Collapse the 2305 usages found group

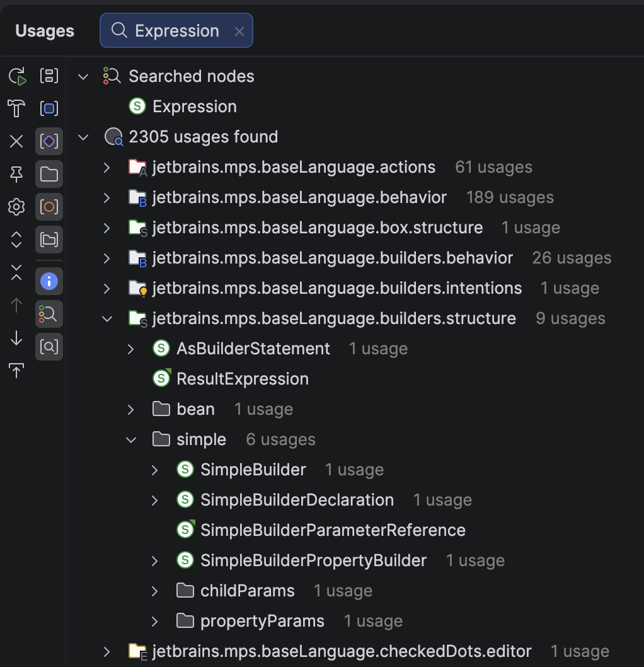(x=83, y=137)
